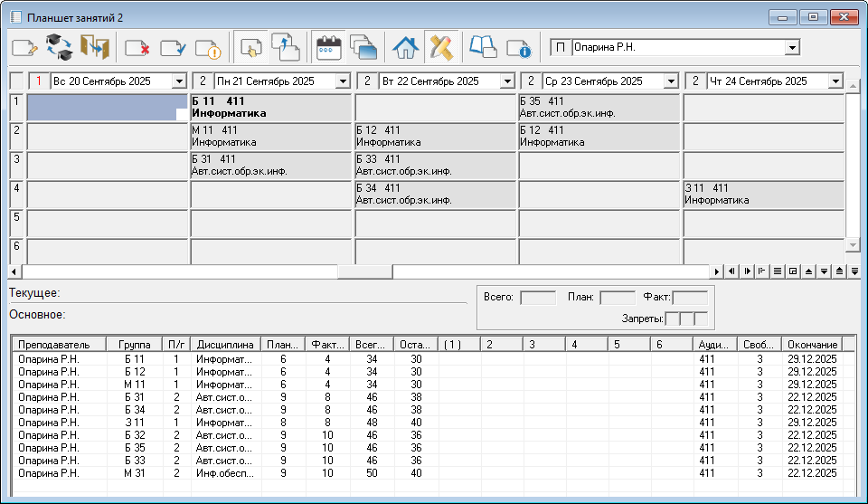
Task: Click the confirm lesson icon with blue checkmark
Action: 172,48
